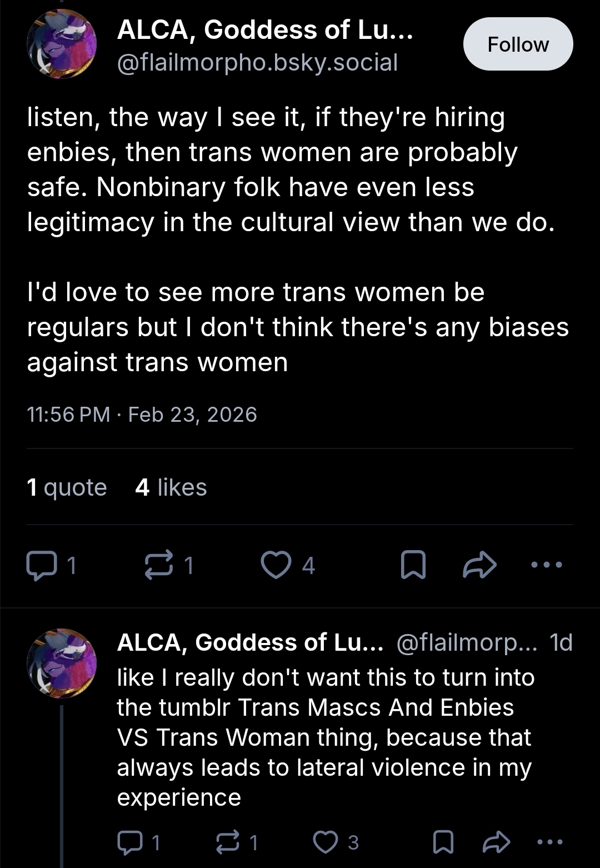View the 1 quote list

(67, 487)
